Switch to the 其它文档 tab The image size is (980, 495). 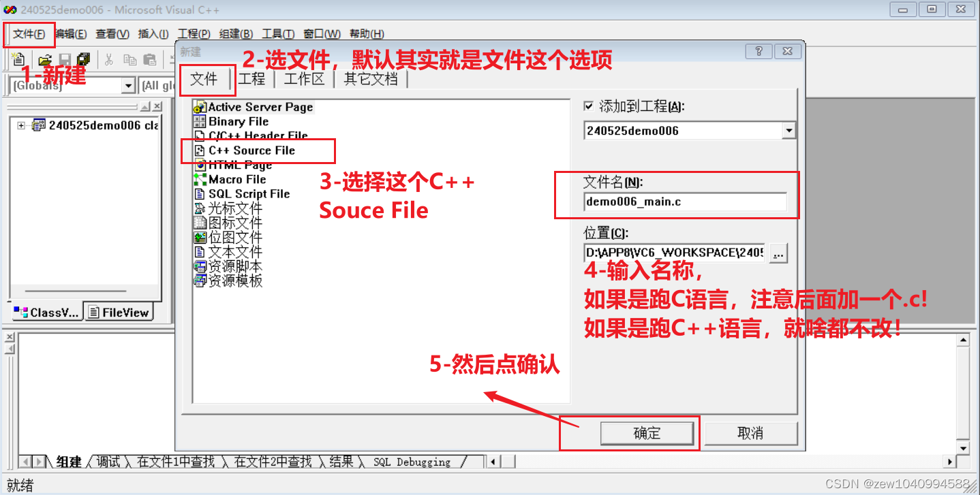[x=371, y=79]
